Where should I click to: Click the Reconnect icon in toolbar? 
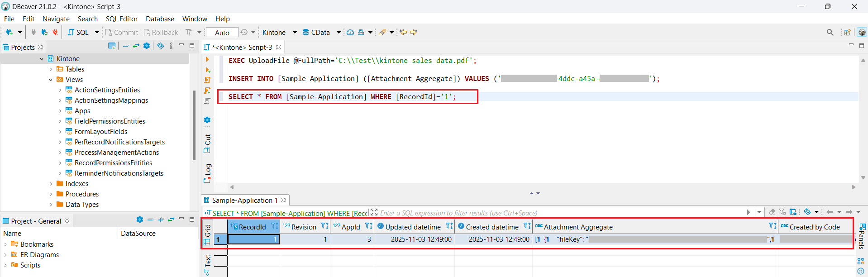[x=44, y=32]
